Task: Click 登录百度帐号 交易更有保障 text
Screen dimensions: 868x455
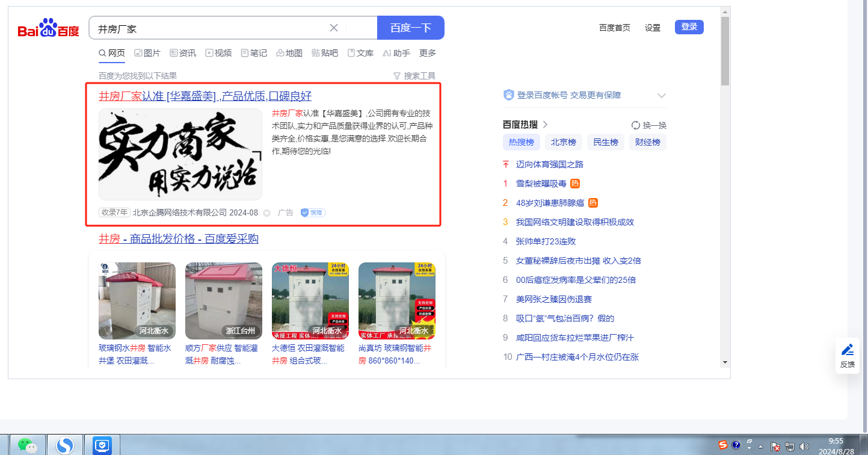Action: [x=569, y=95]
